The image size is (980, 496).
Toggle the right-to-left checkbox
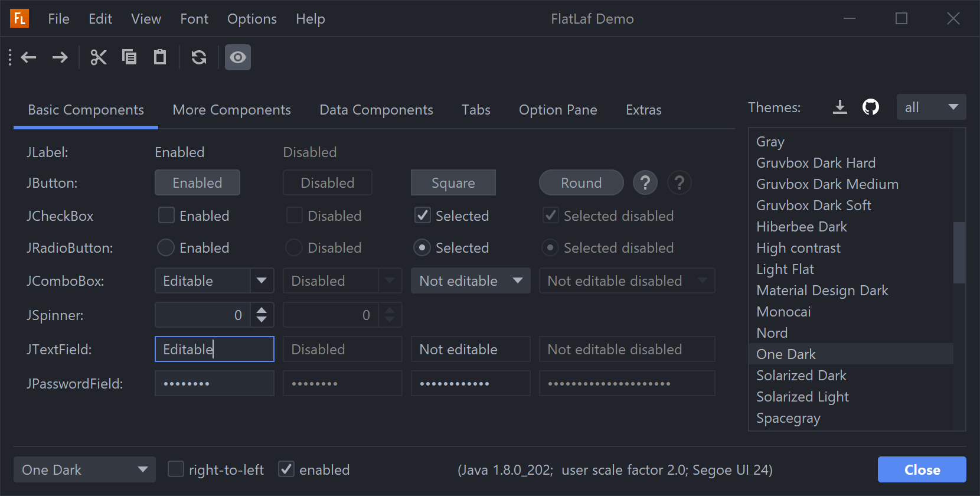pos(176,469)
